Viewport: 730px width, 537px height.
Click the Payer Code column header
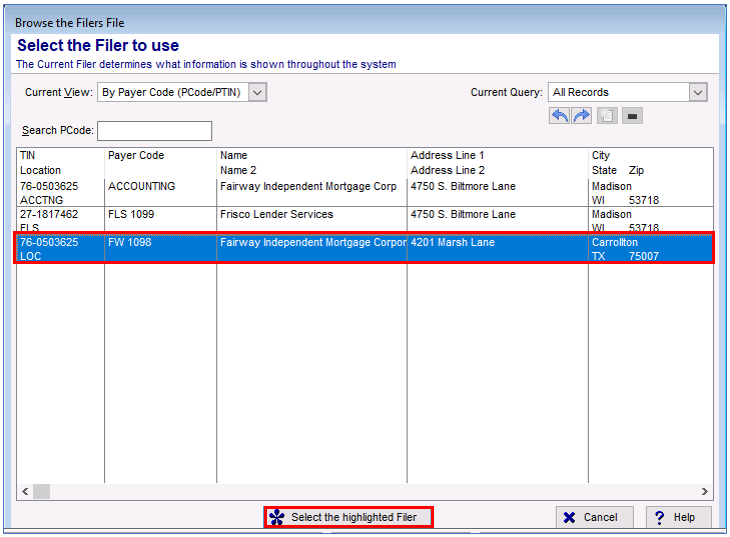pyautogui.click(x=136, y=156)
